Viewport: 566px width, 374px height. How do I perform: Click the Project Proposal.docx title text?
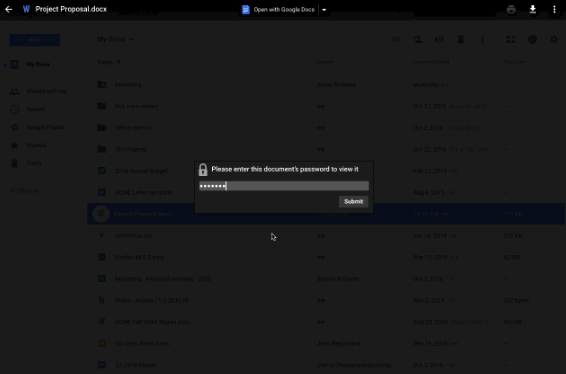[x=71, y=9]
